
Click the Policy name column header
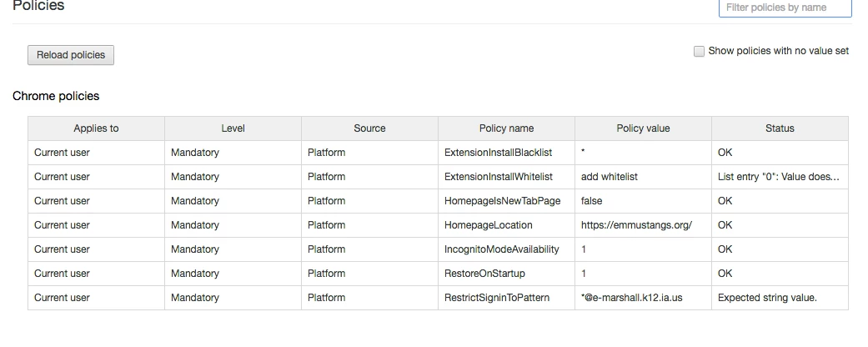pos(506,128)
